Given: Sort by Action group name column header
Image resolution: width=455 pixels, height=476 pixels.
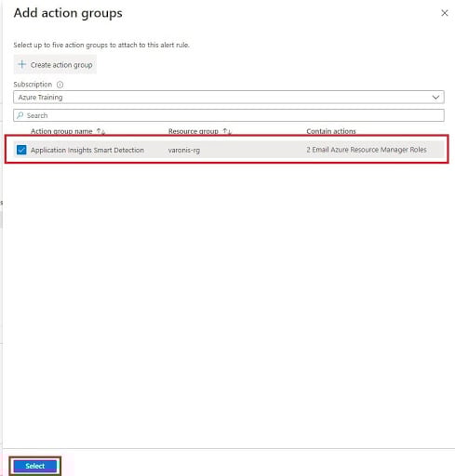Looking at the screenshot, I should [x=61, y=131].
